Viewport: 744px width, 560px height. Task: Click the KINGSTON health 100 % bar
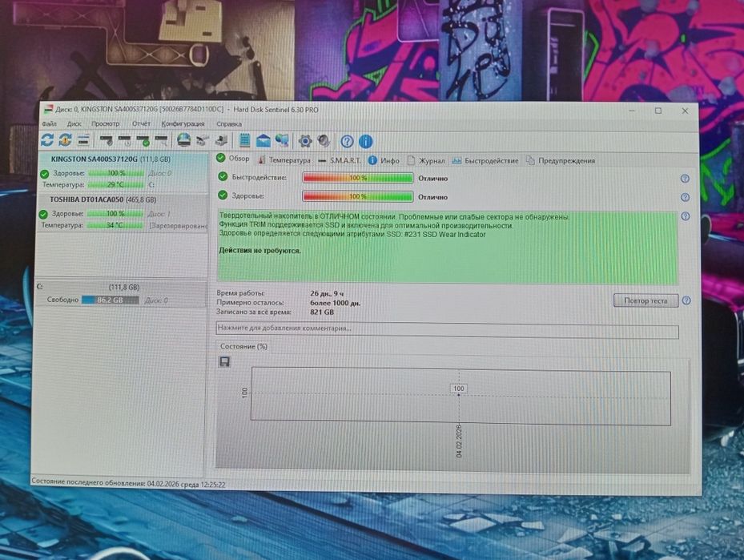pos(116,173)
